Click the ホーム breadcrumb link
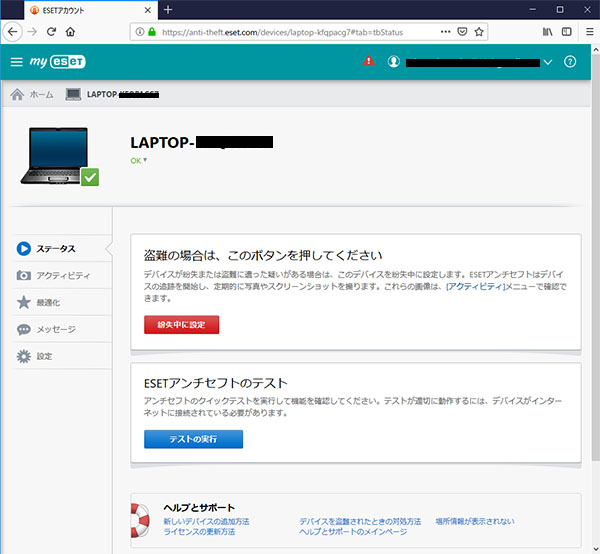 [41, 94]
